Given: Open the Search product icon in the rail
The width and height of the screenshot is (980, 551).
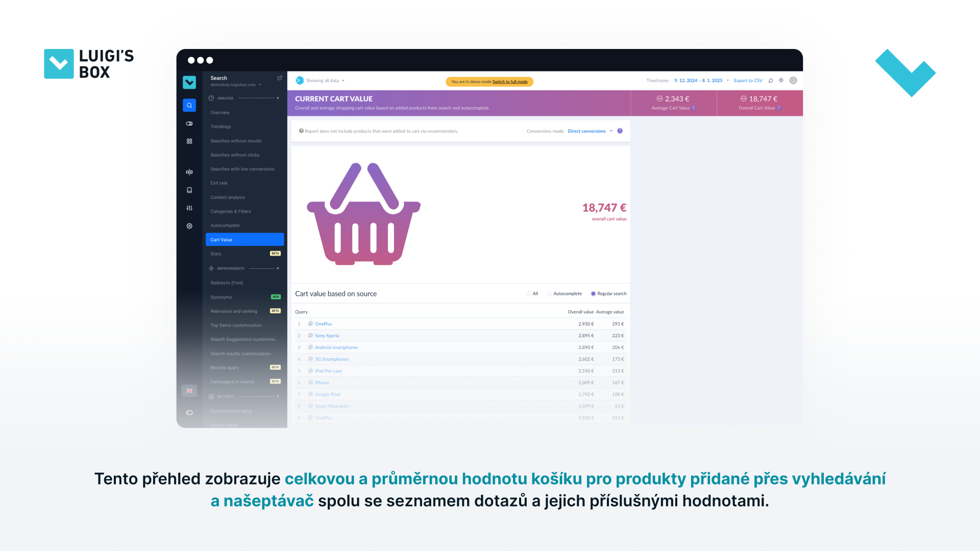Looking at the screenshot, I should click(189, 105).
